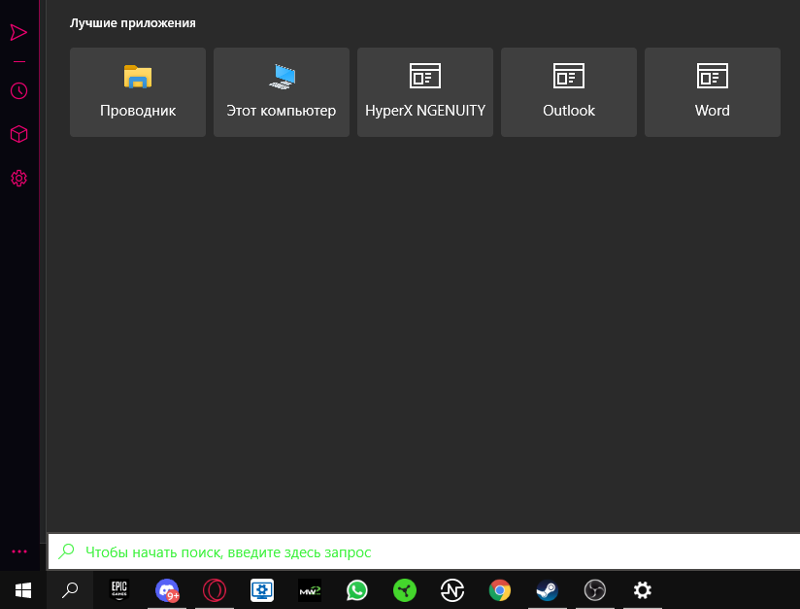Open the Проводник app tile
Viewport: 800px width, 609px height.
(x=138, y=92)
